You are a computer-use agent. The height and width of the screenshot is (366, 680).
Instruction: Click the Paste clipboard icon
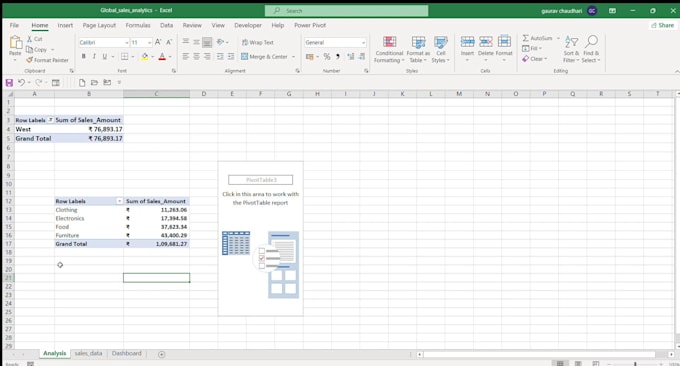click(x=15, y=42)
